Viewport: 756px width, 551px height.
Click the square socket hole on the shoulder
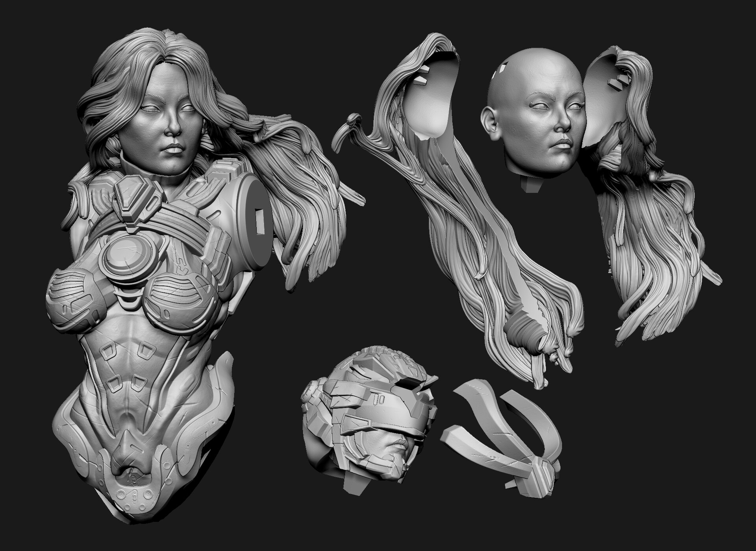(x=259, y=221)
